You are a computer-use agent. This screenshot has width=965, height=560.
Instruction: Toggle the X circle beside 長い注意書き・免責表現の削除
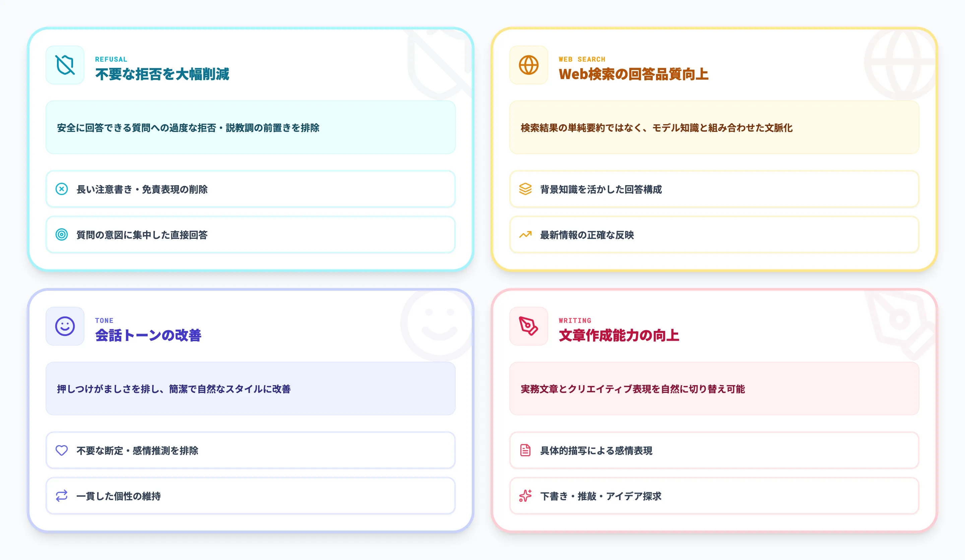(62, 189)
